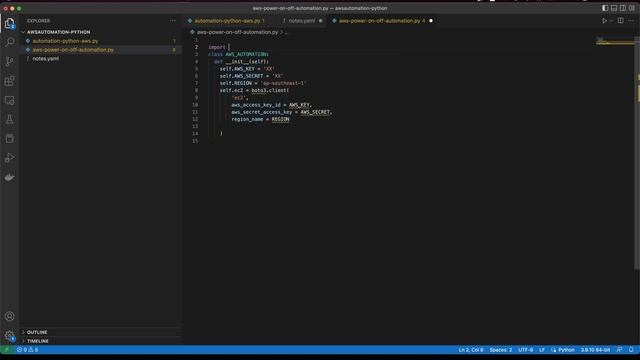
Task: Click the breadcrumb ellipsis after the file name
Action: pos(286,32)
